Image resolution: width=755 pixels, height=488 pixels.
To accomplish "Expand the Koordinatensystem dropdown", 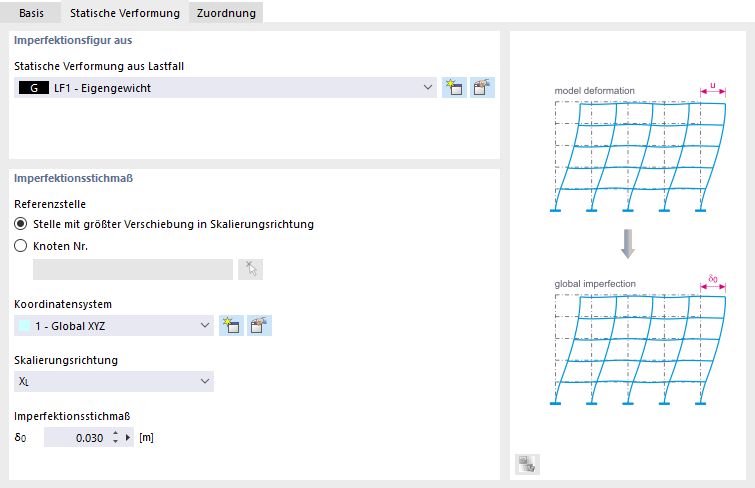I will tap(205, 325).
